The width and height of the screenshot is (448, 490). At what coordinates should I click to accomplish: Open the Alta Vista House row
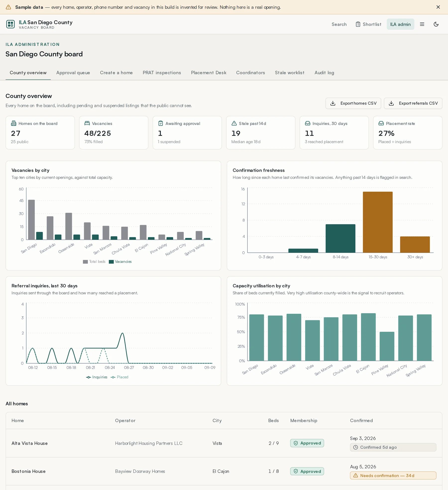pyautogui.click(x=224, y=443)
